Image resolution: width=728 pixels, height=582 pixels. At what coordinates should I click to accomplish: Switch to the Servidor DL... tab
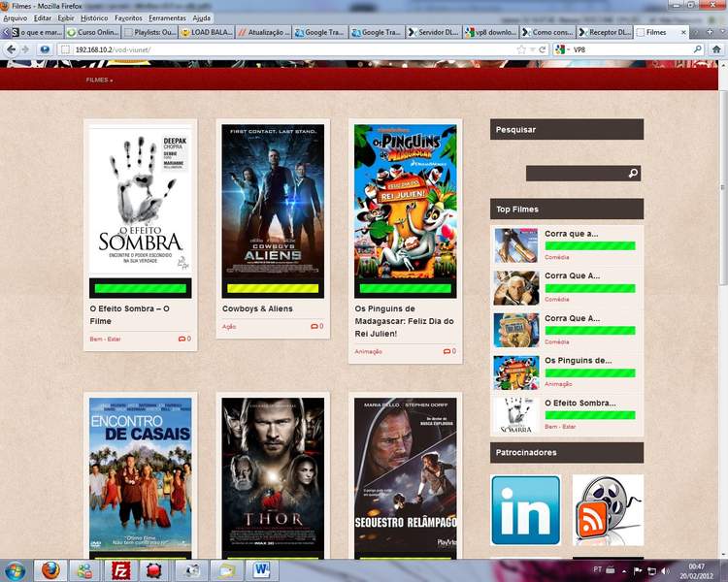coord(434,32)
